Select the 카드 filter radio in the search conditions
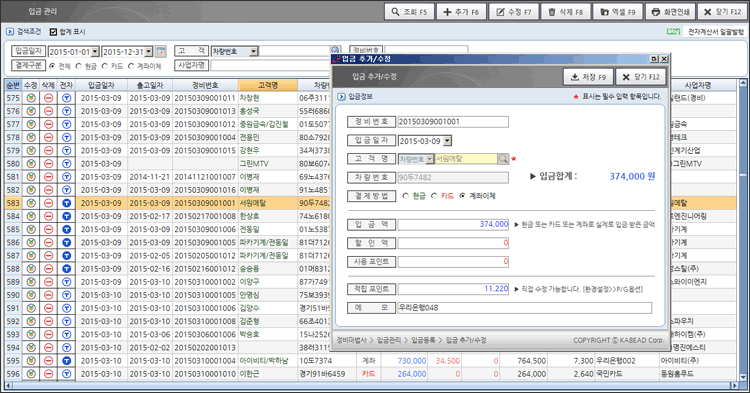The width and height of the screenshot is (750, 393). [x=105, y=66]
